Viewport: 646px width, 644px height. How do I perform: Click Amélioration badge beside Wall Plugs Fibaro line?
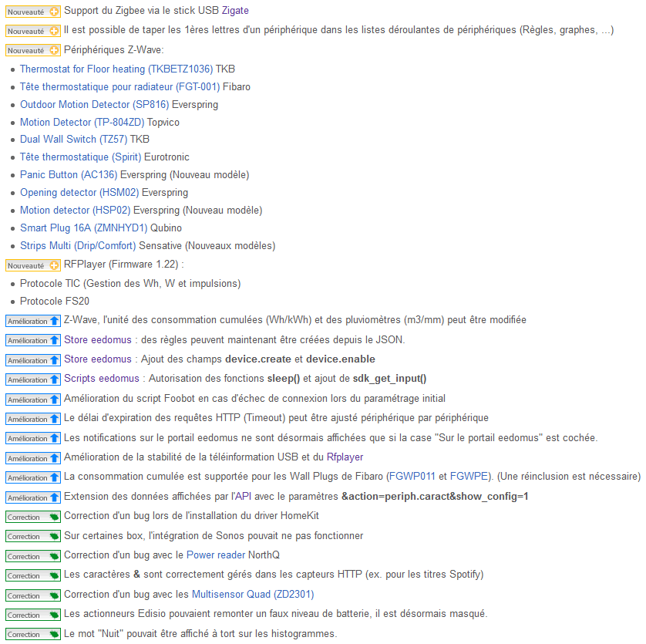33,477
